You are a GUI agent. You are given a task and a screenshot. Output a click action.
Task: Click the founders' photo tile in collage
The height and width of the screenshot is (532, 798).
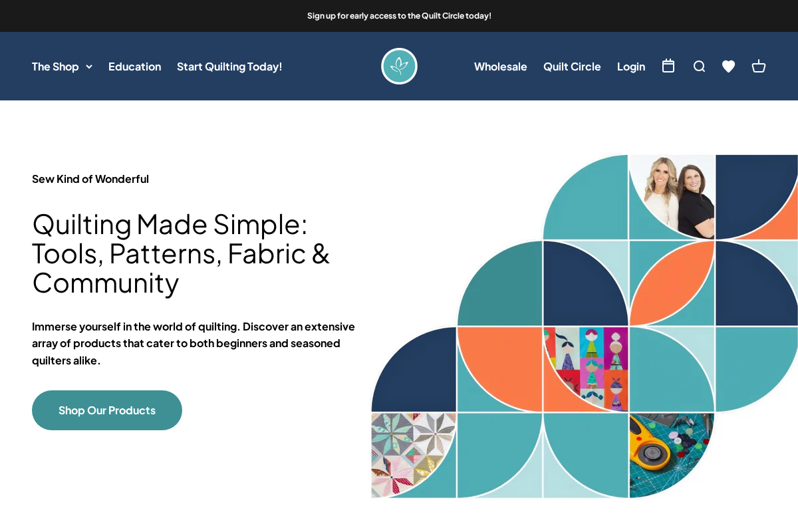pos(672,196)
